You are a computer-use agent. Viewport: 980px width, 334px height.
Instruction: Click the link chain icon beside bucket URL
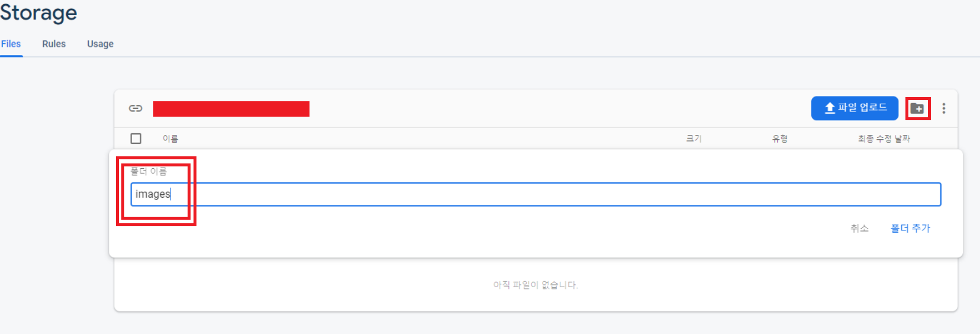pyautogui.click(x=136, y=108)
